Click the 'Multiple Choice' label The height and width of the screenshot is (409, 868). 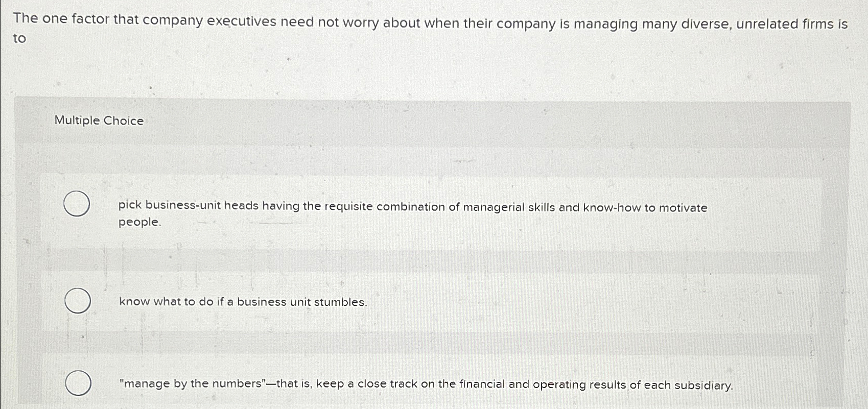point(99,121)
